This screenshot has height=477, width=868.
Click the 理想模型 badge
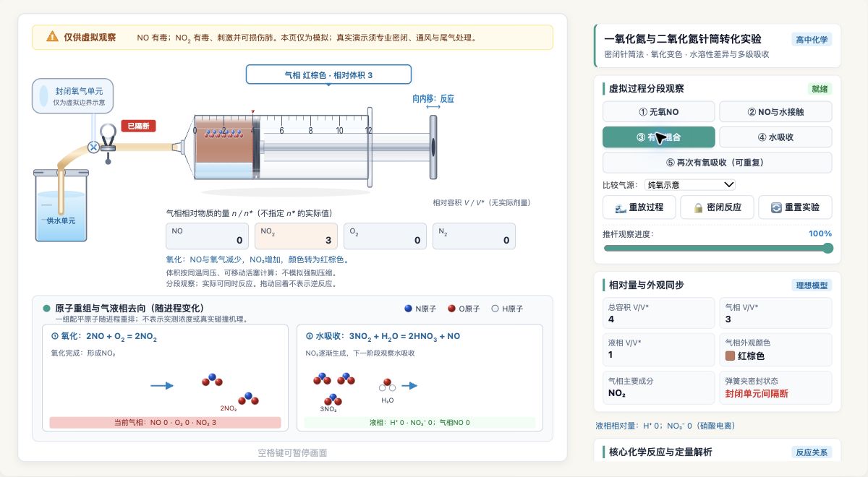click(x=811, y=285)
